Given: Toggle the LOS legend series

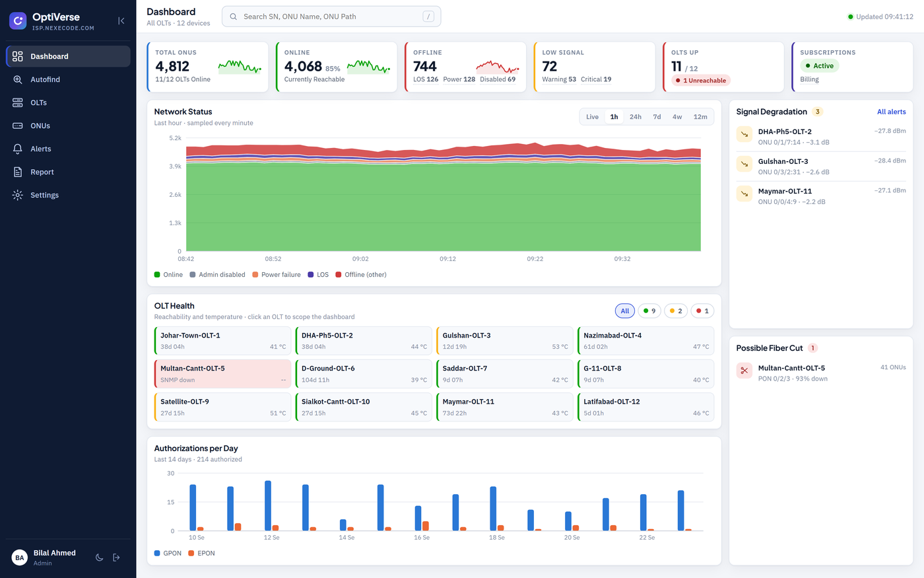Looking at the screenshot, I should [x=318, y=275].
